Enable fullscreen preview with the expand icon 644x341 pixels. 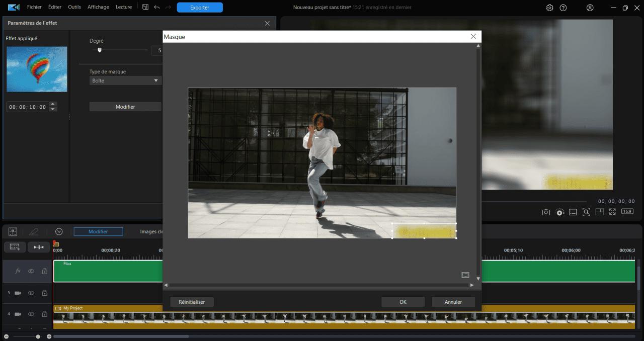click(613, 212)
